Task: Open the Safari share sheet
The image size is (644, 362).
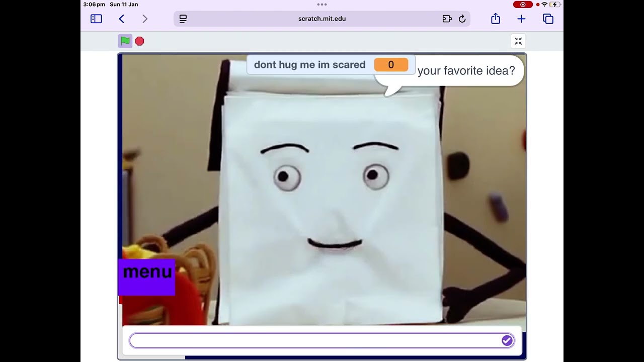Action: pos(496,19)
